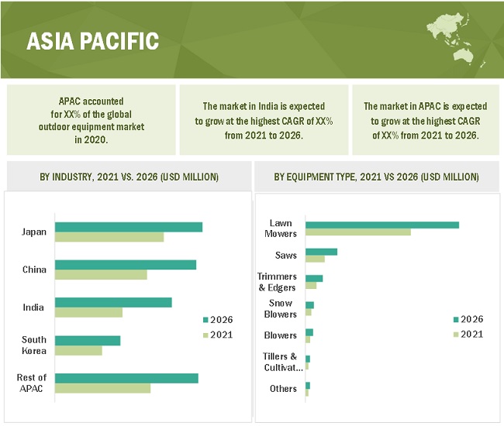Click the Snow Blowers axis label
Image resolution: width=504 pixels, height=426 pixels.
[281, 309]
